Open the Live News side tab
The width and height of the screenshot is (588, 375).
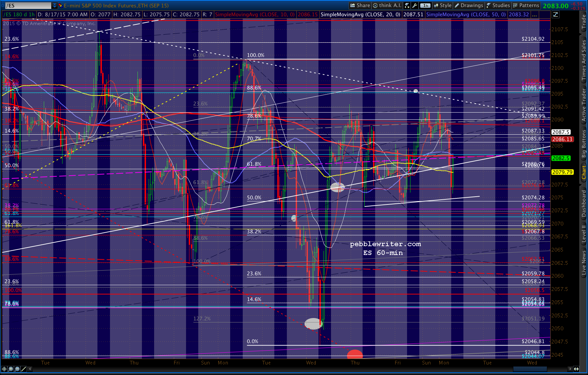(584, 263)
